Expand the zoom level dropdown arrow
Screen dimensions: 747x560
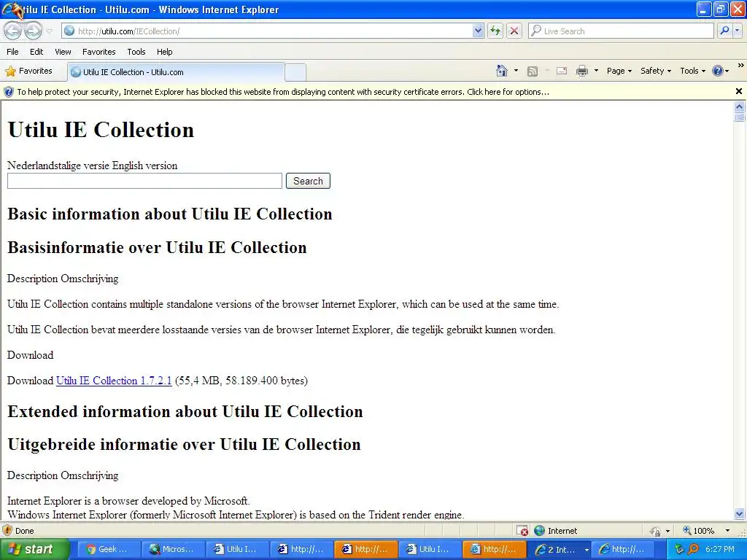pos(727,531)
